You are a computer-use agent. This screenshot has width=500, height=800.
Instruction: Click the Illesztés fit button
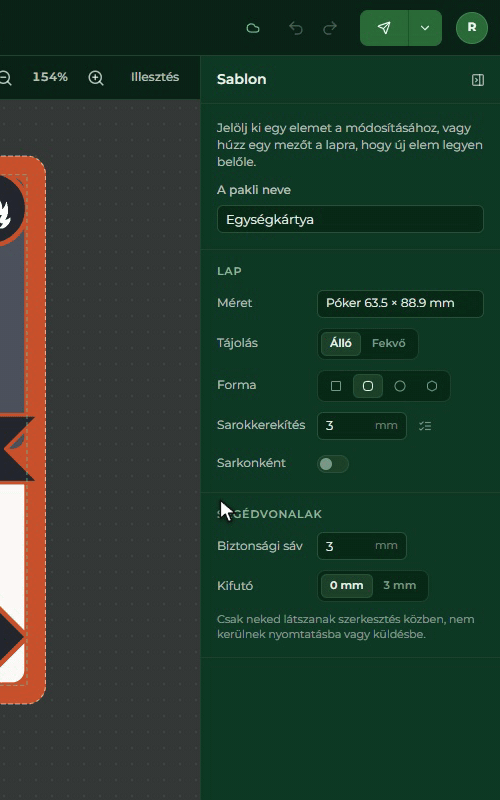[x=155, y=77]
